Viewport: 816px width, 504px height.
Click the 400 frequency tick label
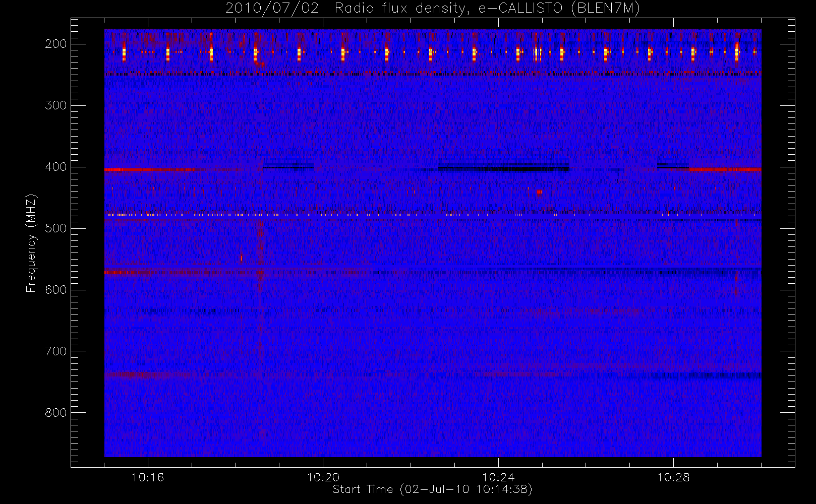coord(55,167)
